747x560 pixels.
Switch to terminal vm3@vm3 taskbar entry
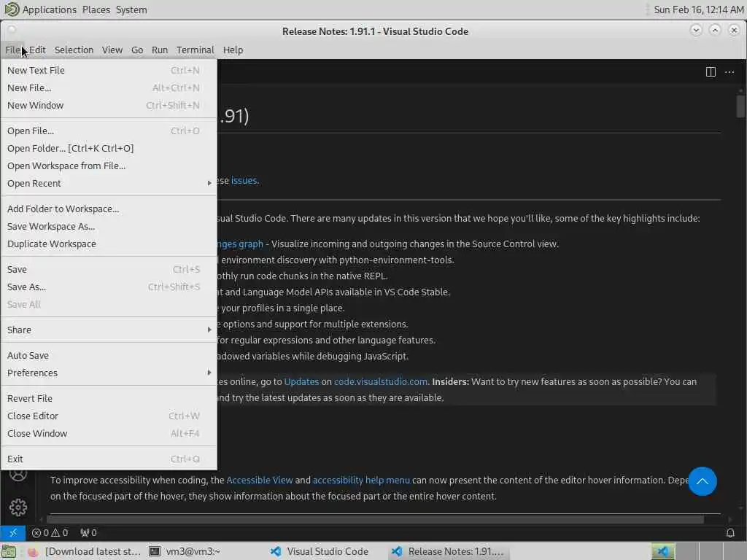click(x=185, y=551)
